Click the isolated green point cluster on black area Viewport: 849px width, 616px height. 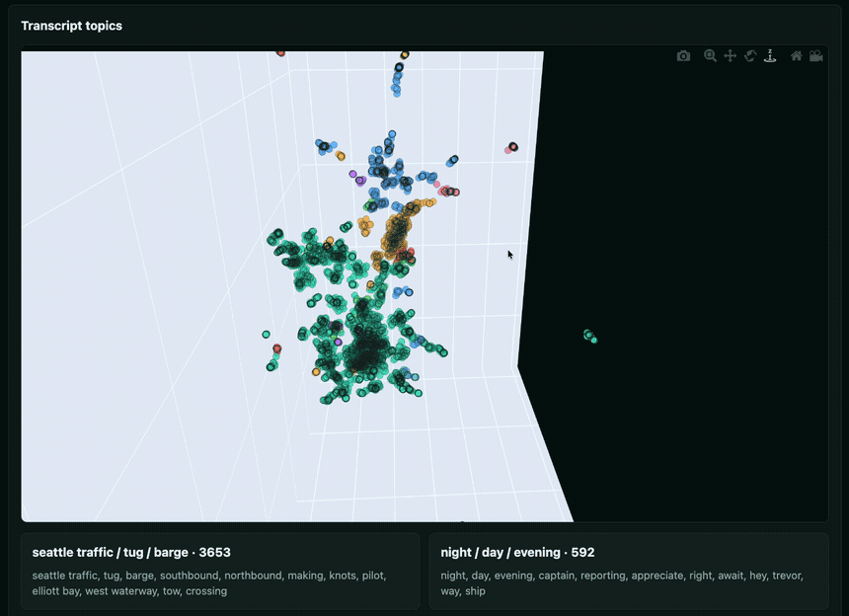coord(590,337)
